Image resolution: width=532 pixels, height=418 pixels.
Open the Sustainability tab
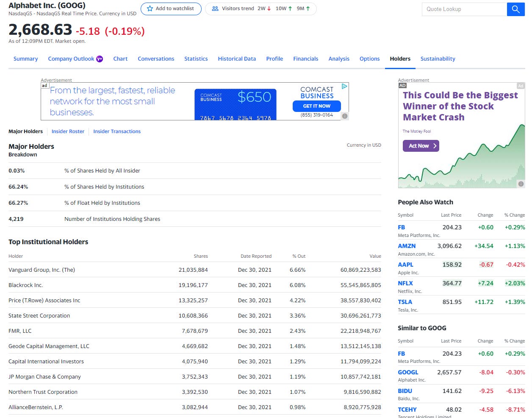click(x=438, y=59)
